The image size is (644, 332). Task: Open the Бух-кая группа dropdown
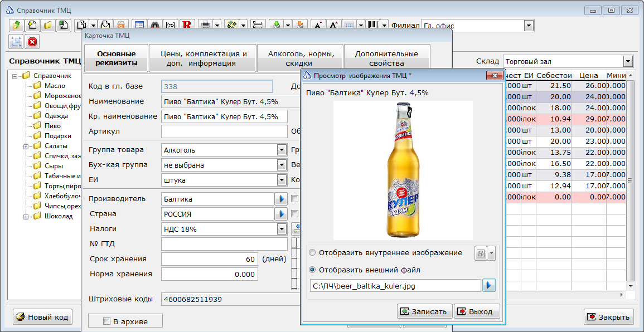282,165
